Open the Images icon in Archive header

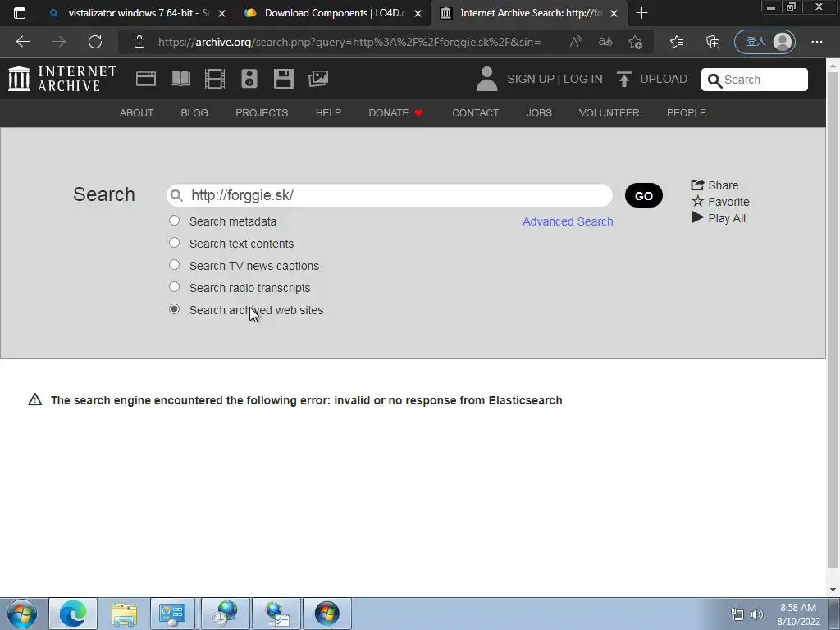click(318, 79)
